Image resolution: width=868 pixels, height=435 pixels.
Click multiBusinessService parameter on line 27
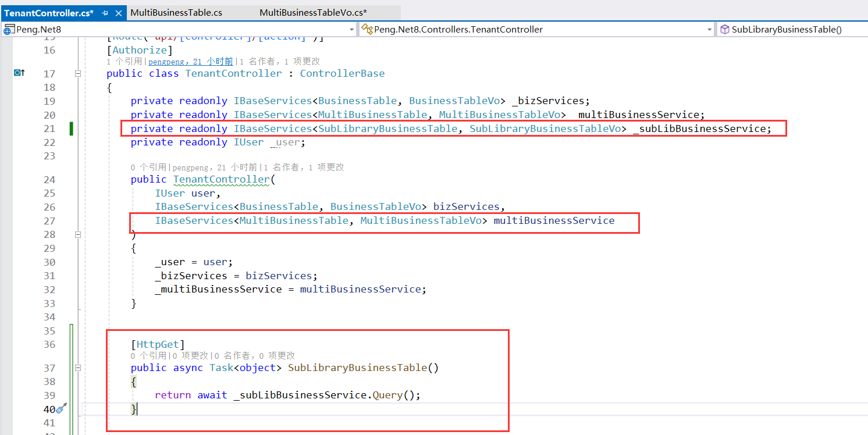(554, 220)
